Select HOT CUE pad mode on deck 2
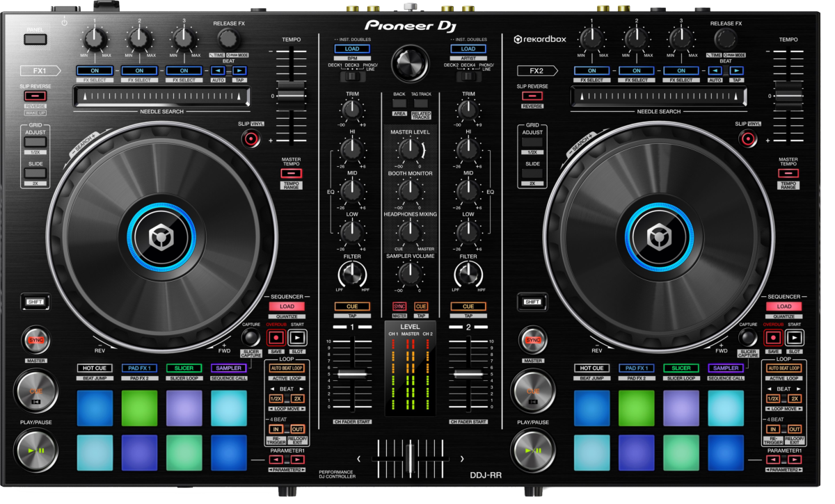 tap(591, 368)
